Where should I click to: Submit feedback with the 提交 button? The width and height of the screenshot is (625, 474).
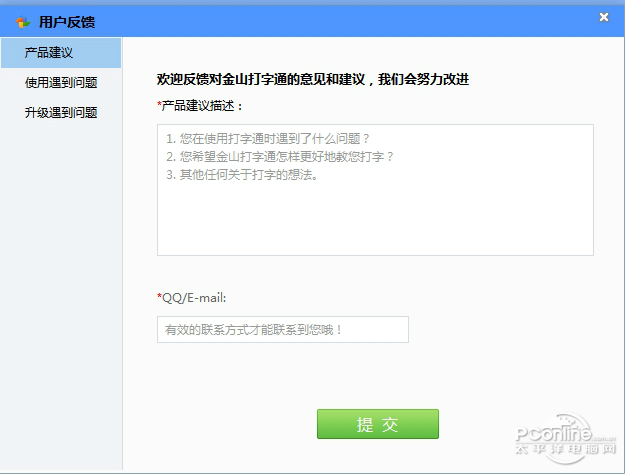click(378, 424)
